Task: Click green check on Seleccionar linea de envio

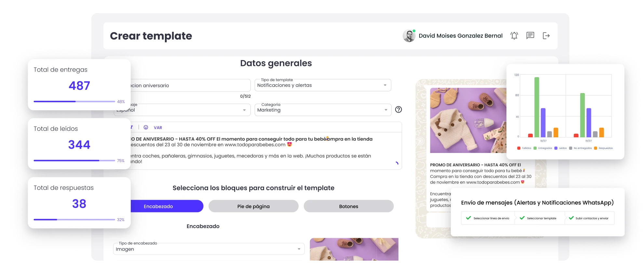Action: click(468, 218)
